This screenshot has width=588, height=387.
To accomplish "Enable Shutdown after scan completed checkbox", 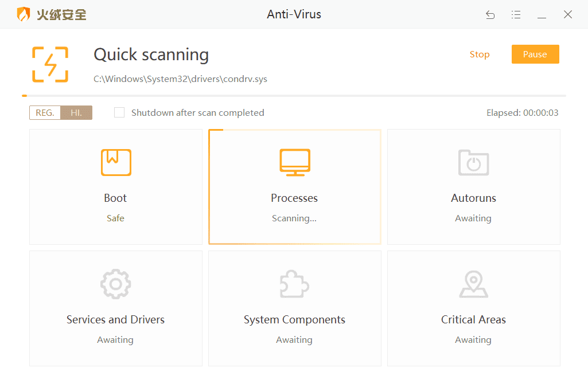I will point(119,112).
